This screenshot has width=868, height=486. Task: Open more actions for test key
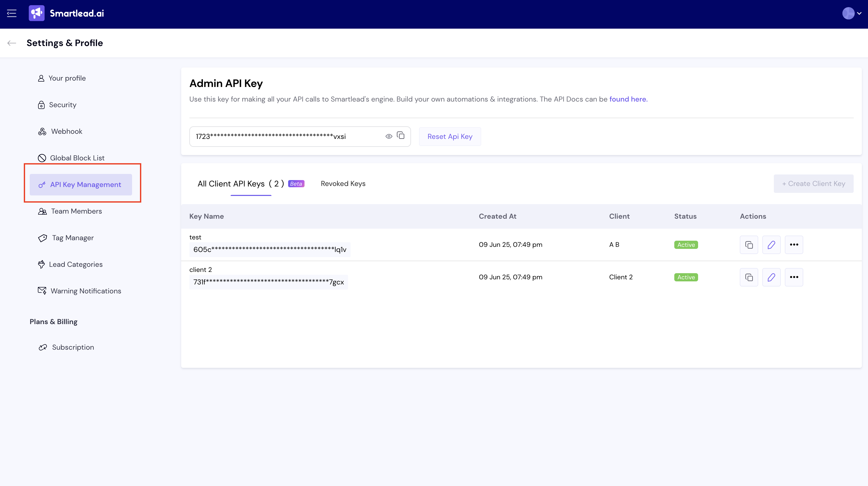click(x=794, y=245)
